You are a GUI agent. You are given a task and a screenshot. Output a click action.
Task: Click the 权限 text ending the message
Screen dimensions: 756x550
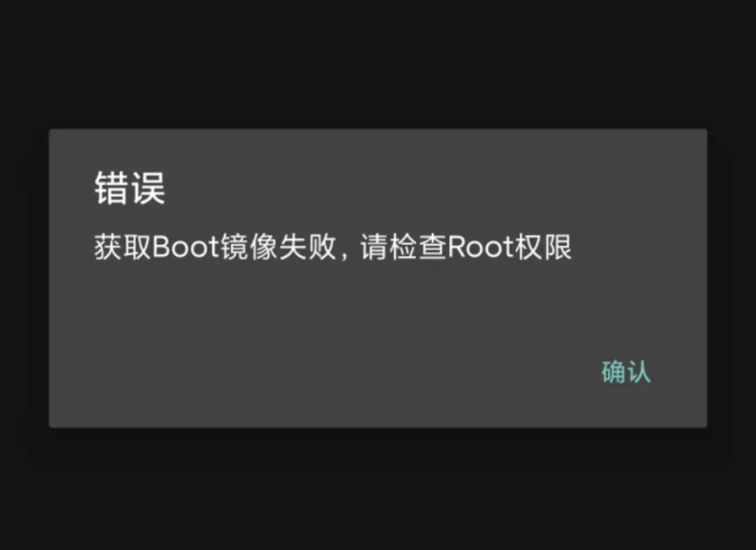click(543, 247)
